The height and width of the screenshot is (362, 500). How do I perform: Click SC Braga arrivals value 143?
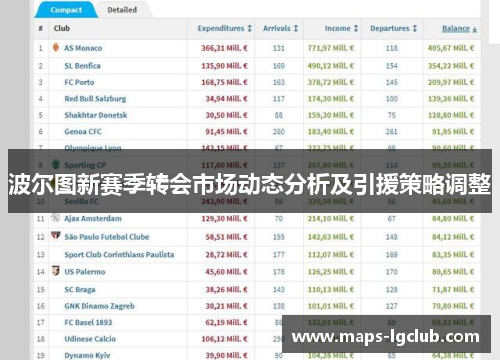click(279, 290)
